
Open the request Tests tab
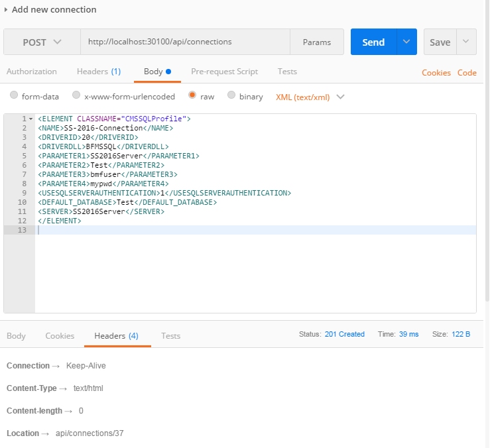[x=287, y=72]
